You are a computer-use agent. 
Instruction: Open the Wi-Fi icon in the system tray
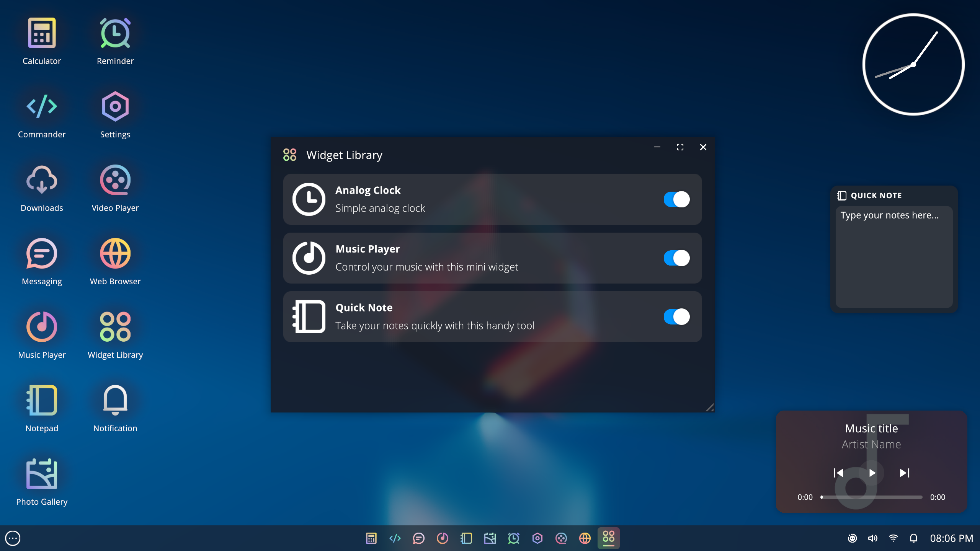click(x=893, y=538)
